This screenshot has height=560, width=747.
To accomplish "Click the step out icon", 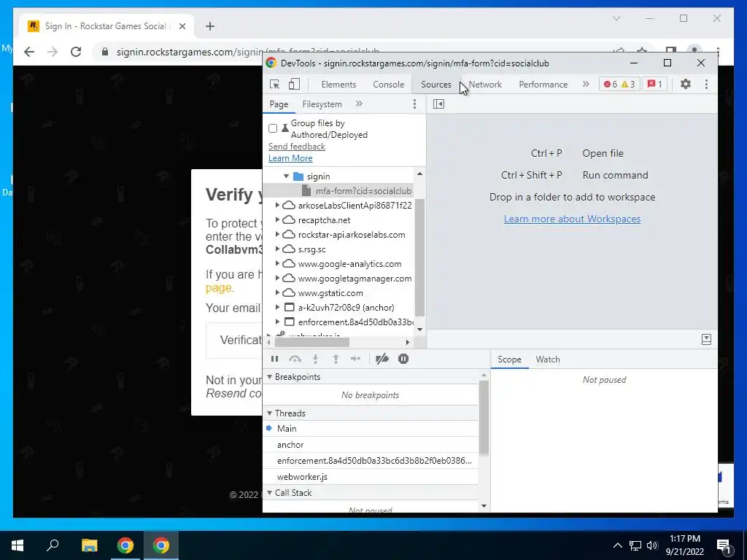I will [x=336, y=359].
